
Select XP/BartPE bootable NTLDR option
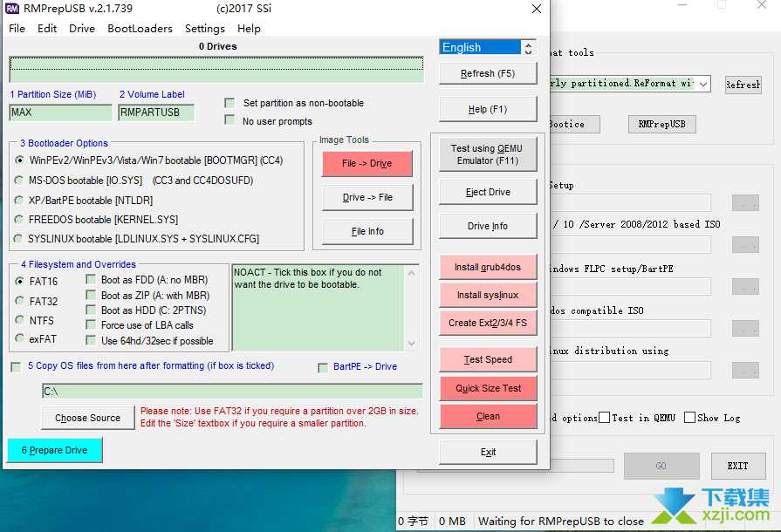(x=19, y=200)
